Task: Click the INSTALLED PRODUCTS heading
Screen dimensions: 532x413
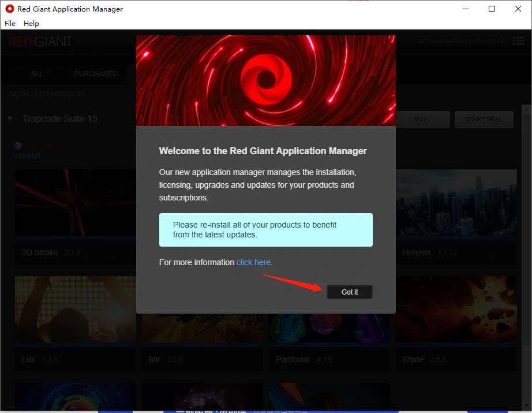Action: click(x=47, y=94)
